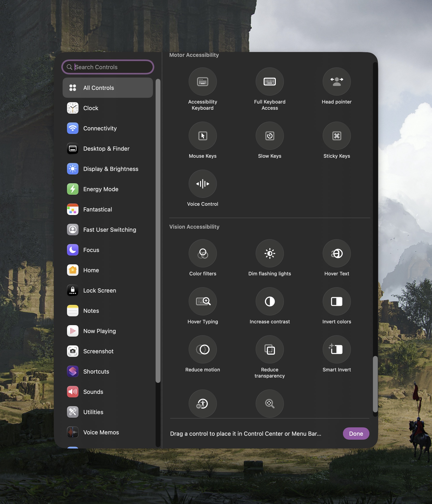Viewport: 432px width, 504px height.
Task: Choose the Sticky Keys control
Action: (x=336, y=136)
